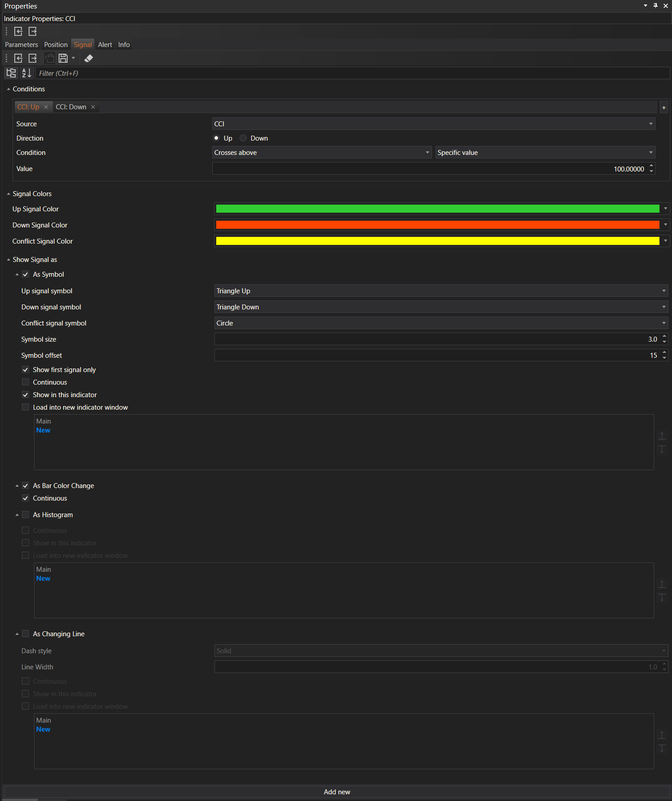Check Load into new indicator window under As Symbol
Viewport: 672px width, 801px height.
pos(26,407)
